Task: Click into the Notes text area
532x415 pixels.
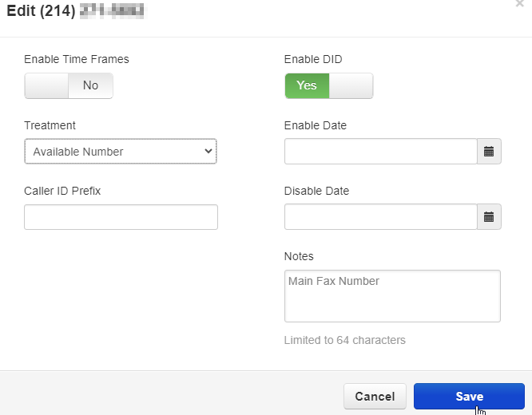Action: tap(392, 296)
